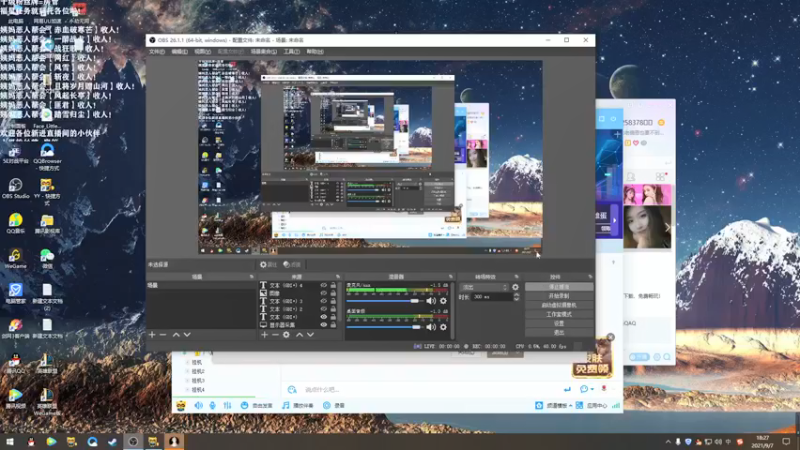This screenshot has height=450, width=800.
Task: Add a new source with plus icon
Action: pyautogui.click(x=264, y=335)
